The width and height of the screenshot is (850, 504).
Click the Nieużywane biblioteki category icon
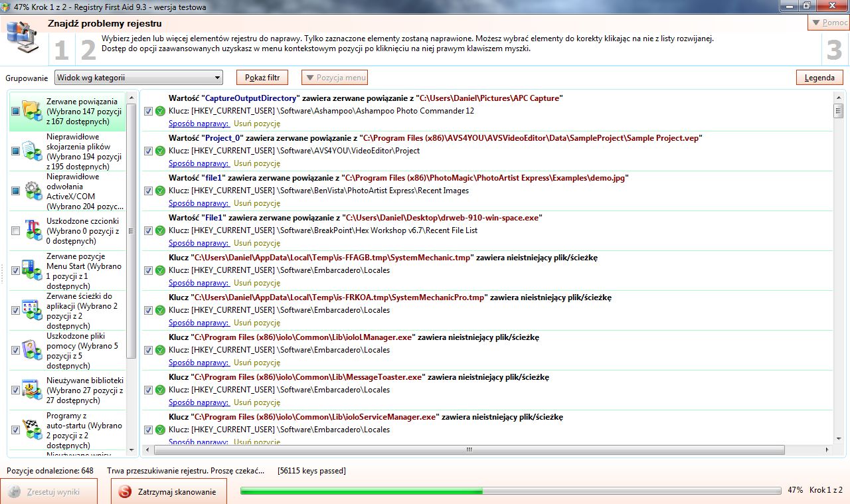coord(32,390)
